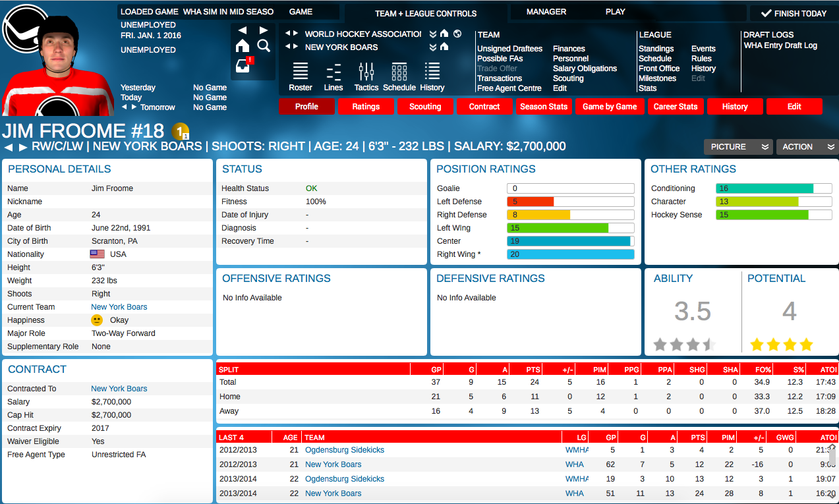Open the Roster screen icon

[300, 72]
